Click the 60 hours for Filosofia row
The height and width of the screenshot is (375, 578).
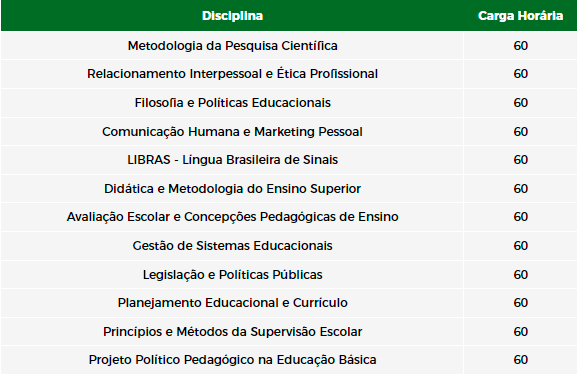pos(520,103)
